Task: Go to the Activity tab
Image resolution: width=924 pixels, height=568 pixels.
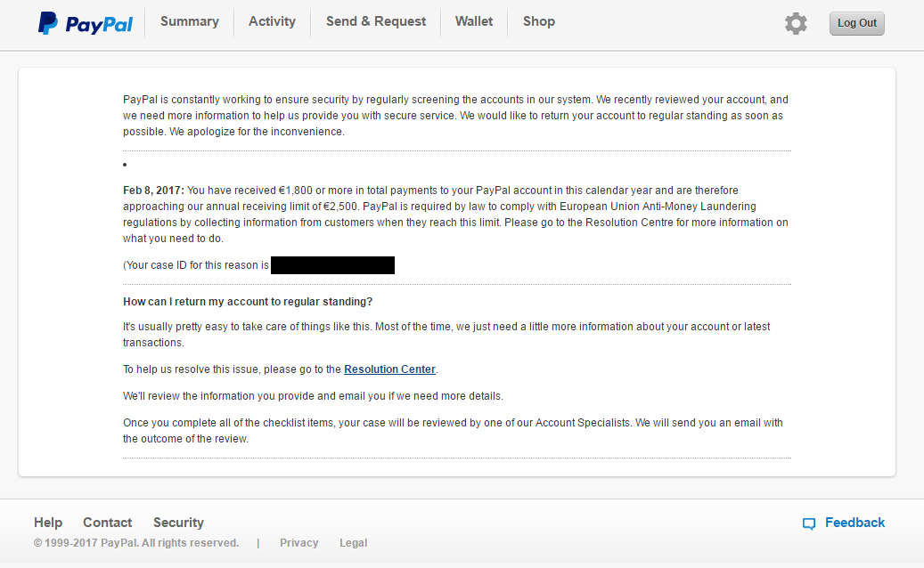Action: click(272, 21)
